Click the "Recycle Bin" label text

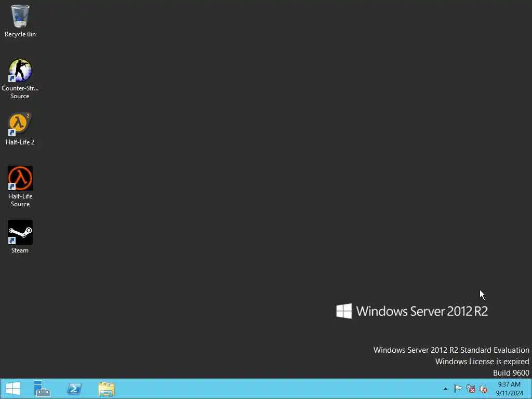(20, 34)
